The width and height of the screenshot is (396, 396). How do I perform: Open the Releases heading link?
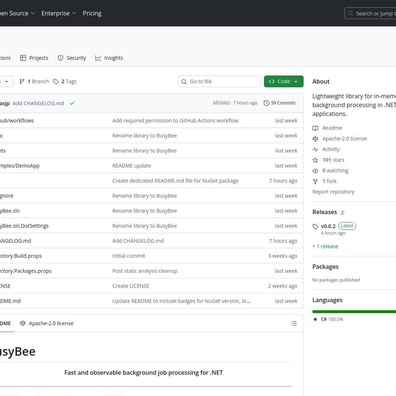325,212
